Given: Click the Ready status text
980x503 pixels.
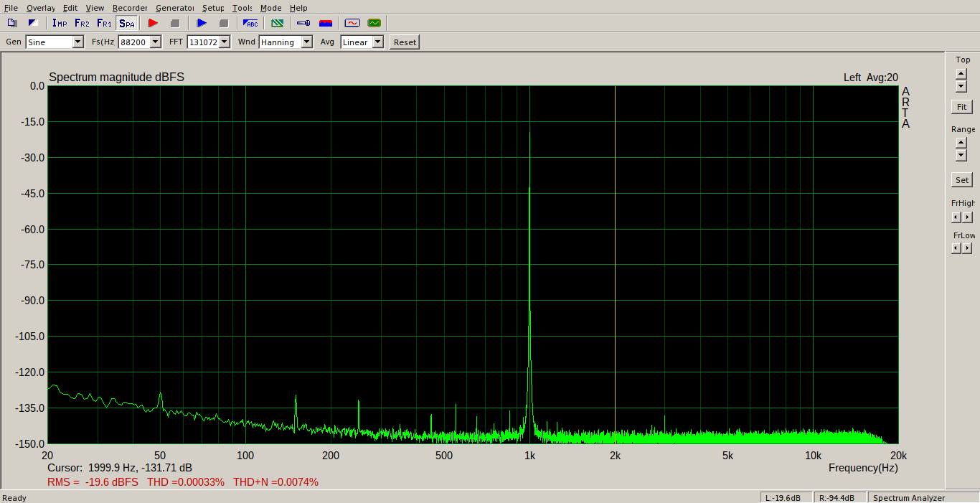Looking at the screenshot, I should click(14, 498).
